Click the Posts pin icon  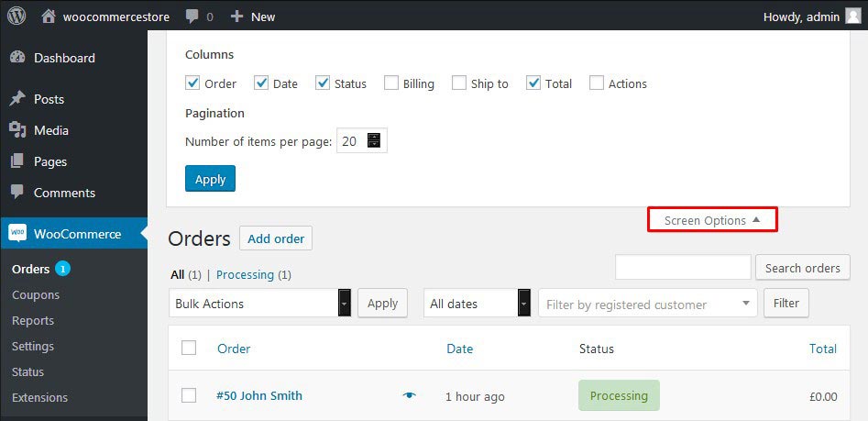(17, 99)
